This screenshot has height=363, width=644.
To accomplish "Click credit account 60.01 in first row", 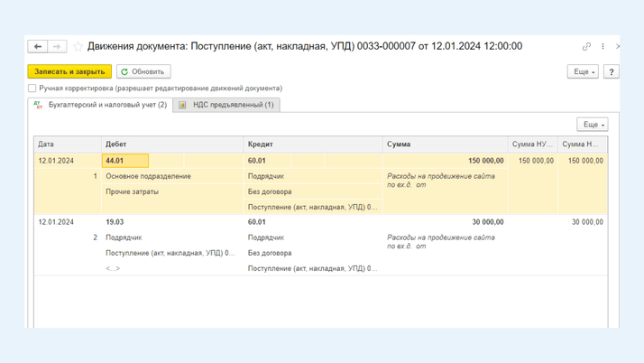I will coord(257,161).
